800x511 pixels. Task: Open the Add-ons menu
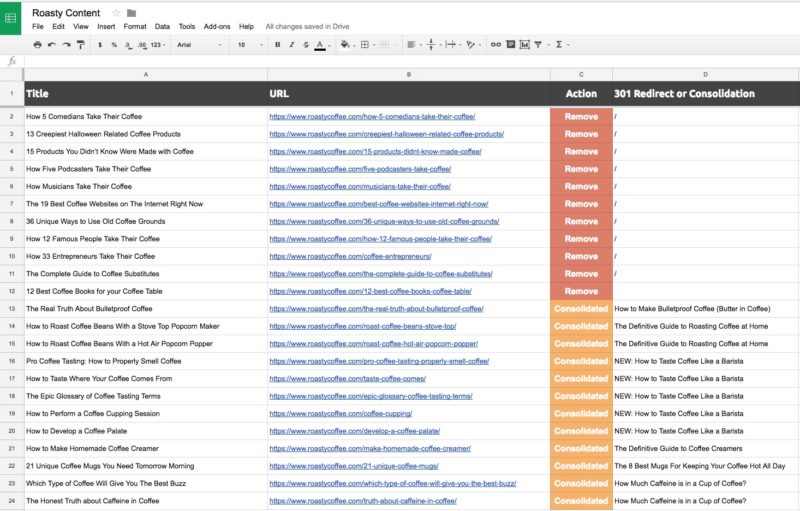click(217, 27)
